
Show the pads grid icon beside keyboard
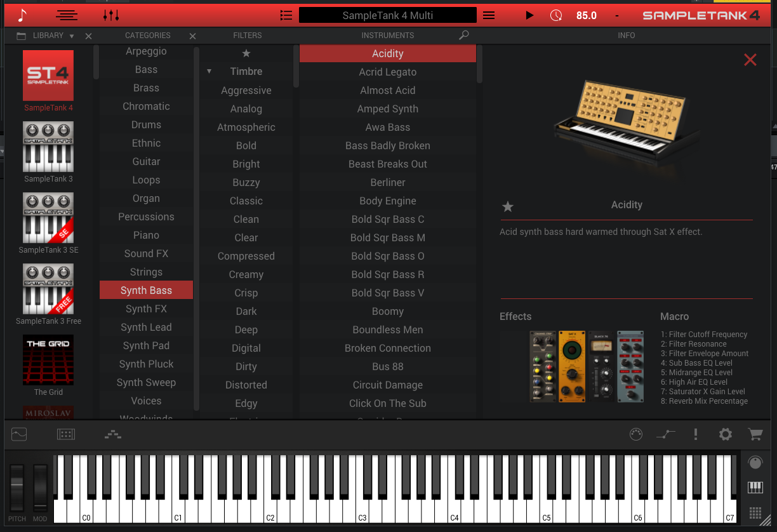tap(755, 512)
